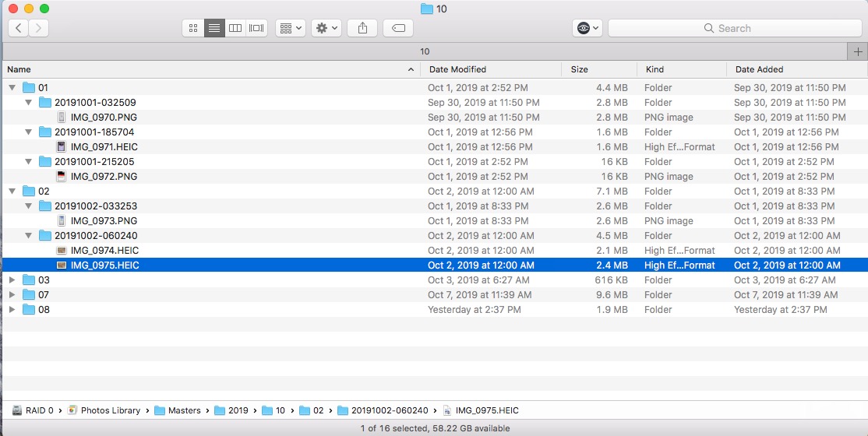Click 2019 in path bar
The image size is (868, 436).
click(x=231, y=410)
